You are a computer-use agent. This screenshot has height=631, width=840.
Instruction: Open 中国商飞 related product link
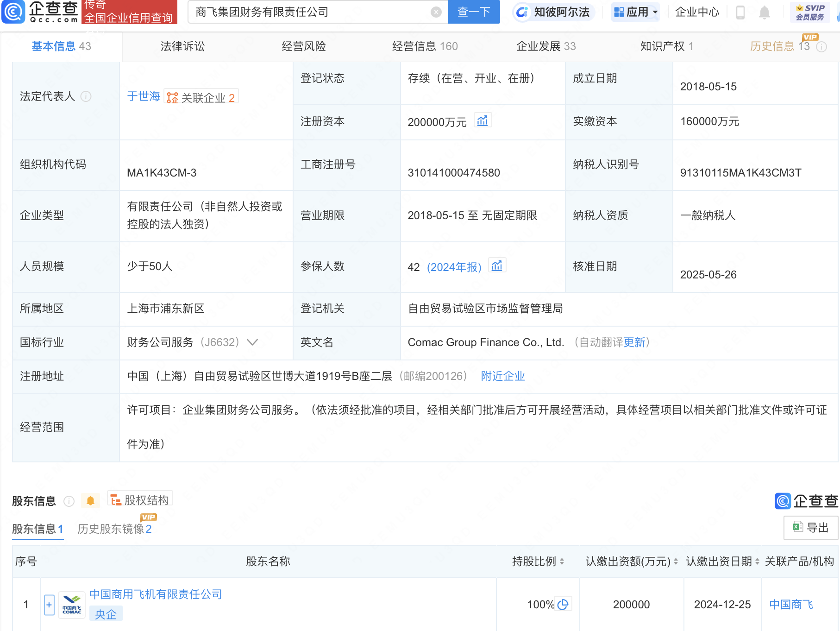791,605
